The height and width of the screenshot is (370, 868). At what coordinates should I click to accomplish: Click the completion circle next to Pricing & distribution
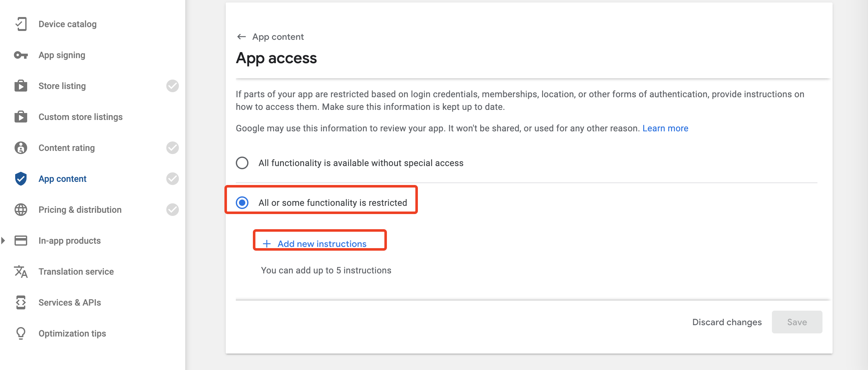point(172,209)
